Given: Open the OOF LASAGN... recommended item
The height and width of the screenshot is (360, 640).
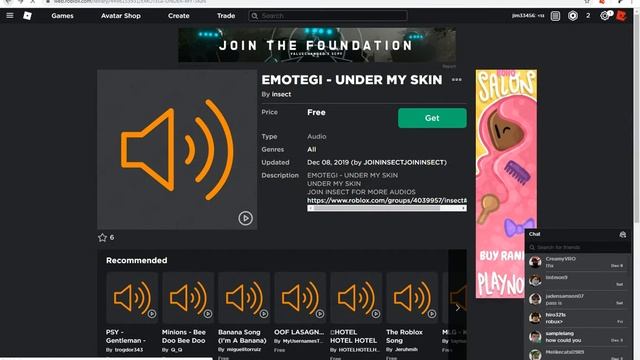Looking at the screenshot, I should (299, 332).
